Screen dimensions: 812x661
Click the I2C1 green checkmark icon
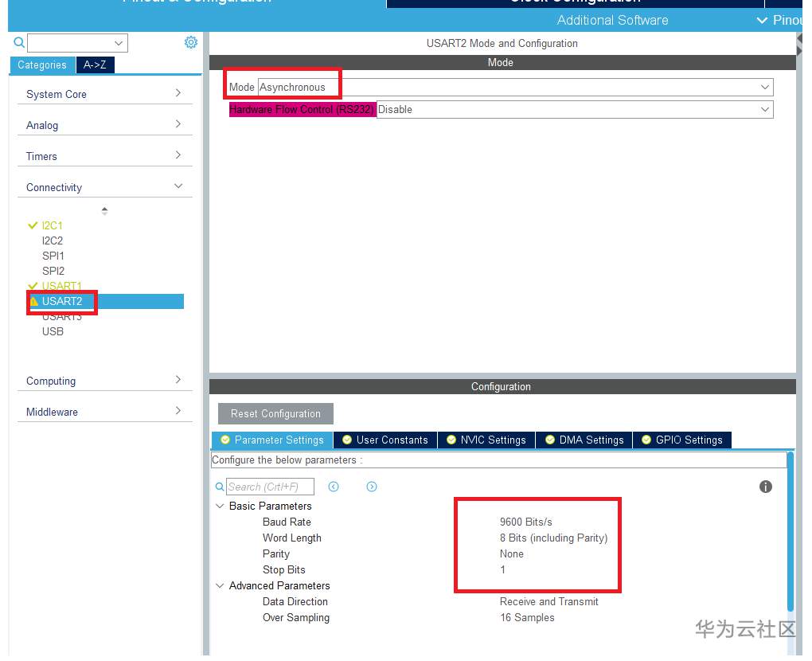coord(33,225)
